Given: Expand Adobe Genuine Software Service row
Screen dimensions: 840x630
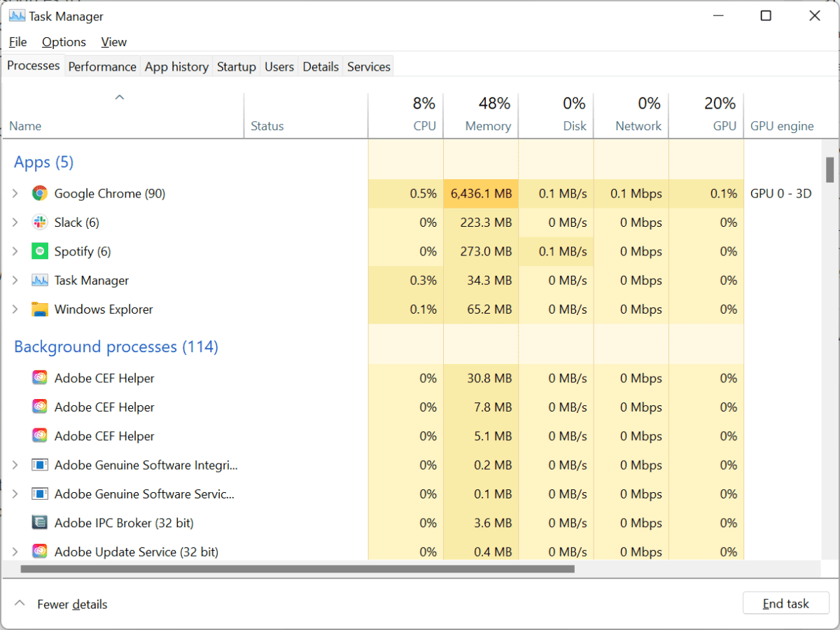Looking at the screenshot, I should point(15,493).
